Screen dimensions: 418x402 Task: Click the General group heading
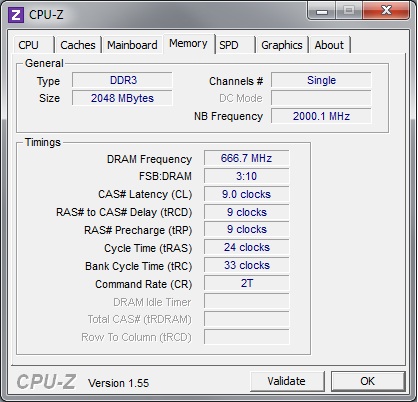(x=44, y=63)
